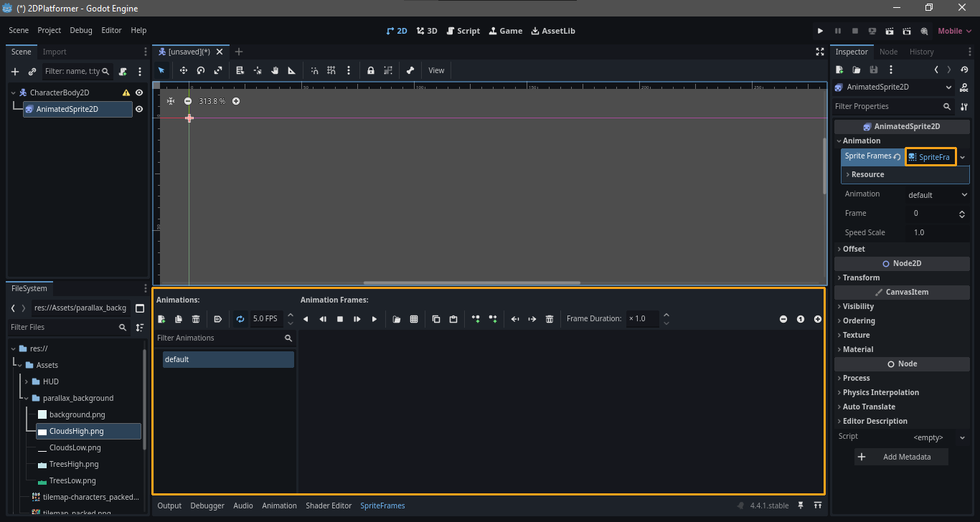Delete the selected animation with trash icon
This screenshot has width=980, height=522.
pyautogui.click(x=196, y=319)
